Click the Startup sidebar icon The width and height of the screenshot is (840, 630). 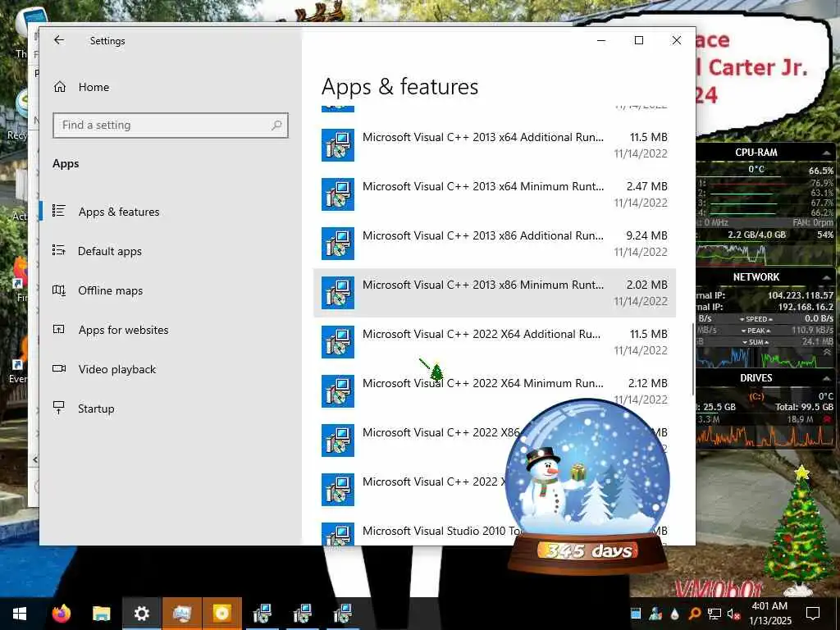59,408
